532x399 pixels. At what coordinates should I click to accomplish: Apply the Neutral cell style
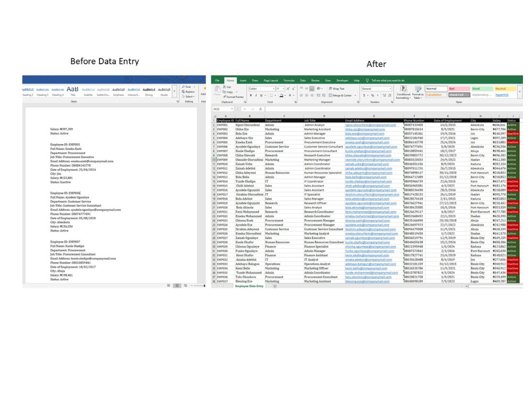[505, 88]
